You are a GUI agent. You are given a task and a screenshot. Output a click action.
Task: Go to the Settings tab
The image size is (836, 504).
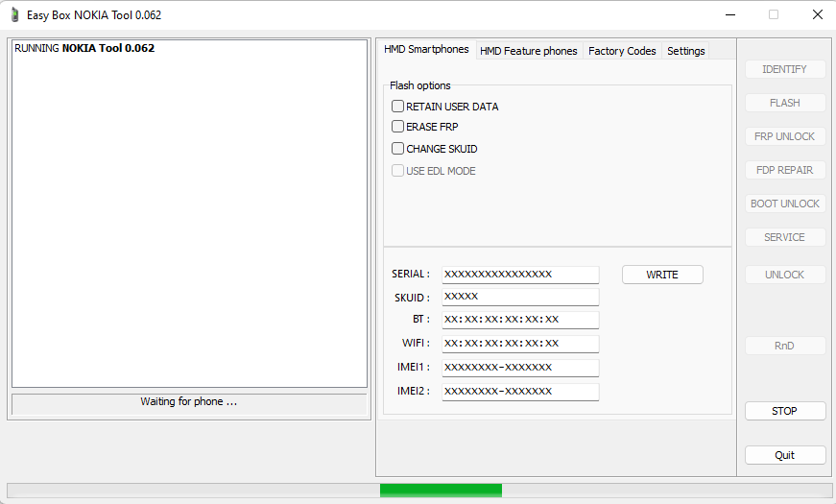click(x=685, y=51)
